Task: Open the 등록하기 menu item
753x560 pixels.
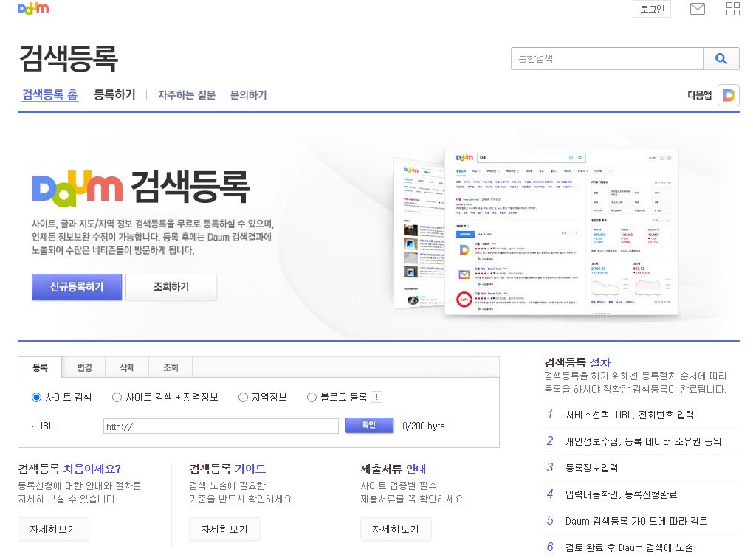Action: coord(114,94)
